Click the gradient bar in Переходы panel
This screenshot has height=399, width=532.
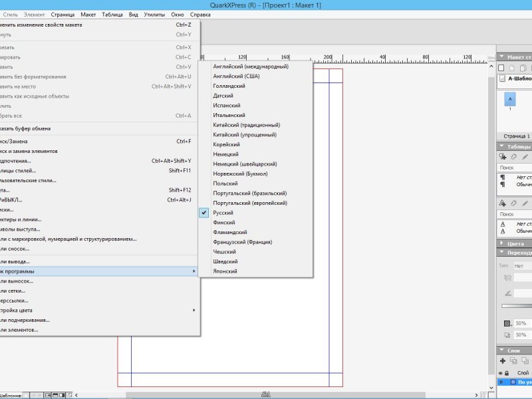pyautogui.click(x=517, y=306)
